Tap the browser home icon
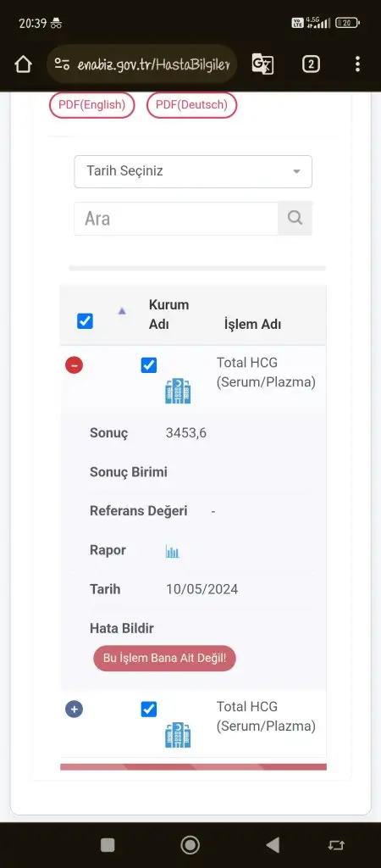This screenshot has width=381, height=868. (23, 64)
